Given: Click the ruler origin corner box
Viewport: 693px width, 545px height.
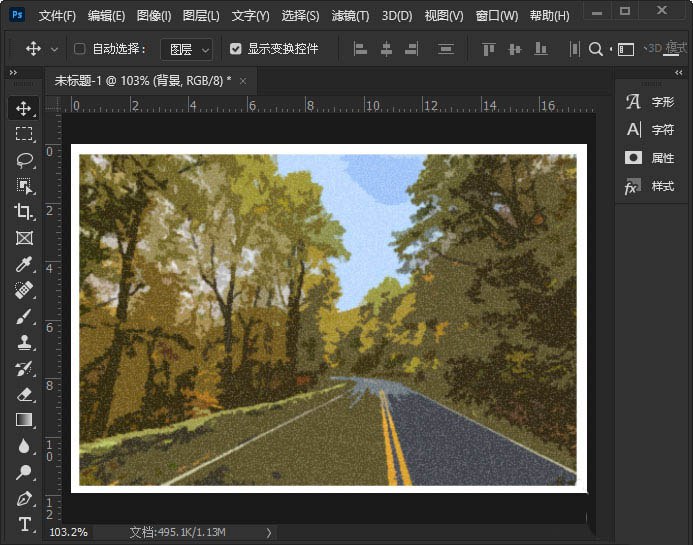Looking at the screenshot, I should (53, 105).
